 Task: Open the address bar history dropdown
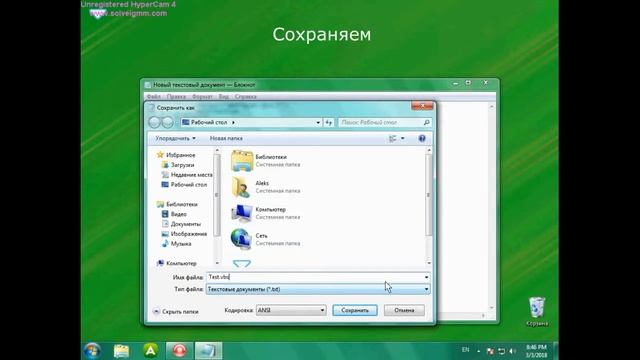318,122
